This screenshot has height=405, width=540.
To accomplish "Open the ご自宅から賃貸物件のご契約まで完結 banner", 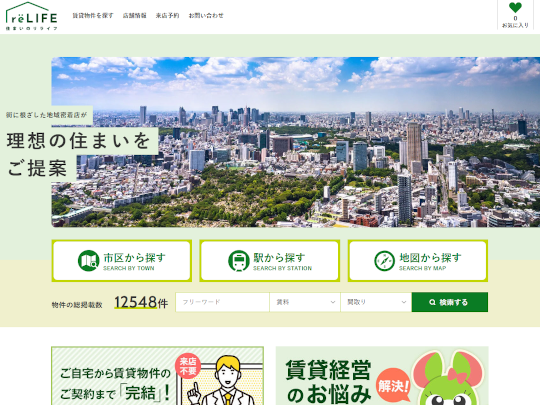I will 158,376.
